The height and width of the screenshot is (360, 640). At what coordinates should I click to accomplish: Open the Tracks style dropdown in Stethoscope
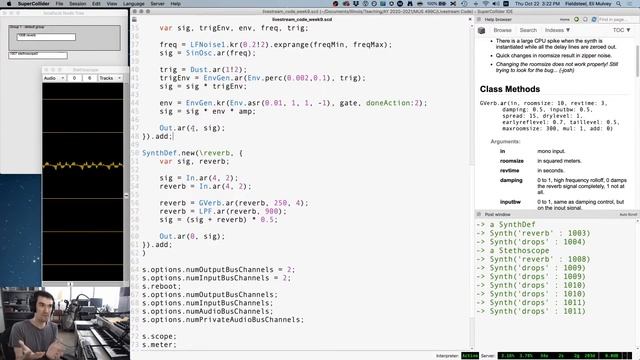point(110,78)
